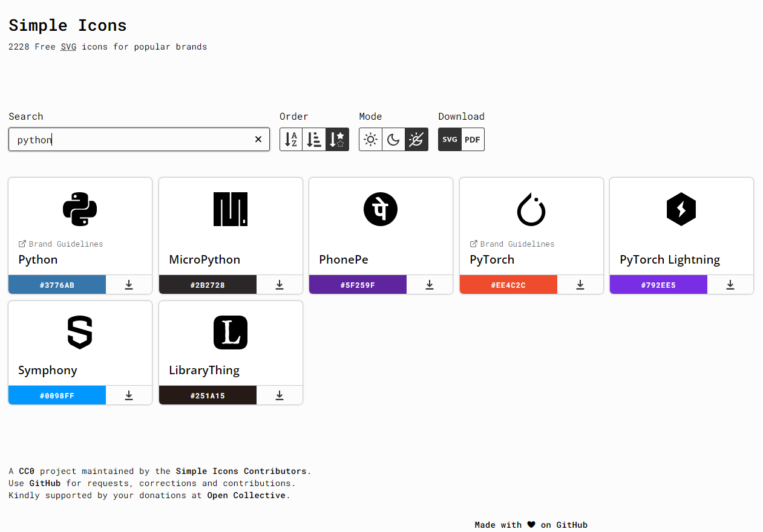This screenshot has height=532, width=763.
Task: Set download format to PDF
Action: 473,140
